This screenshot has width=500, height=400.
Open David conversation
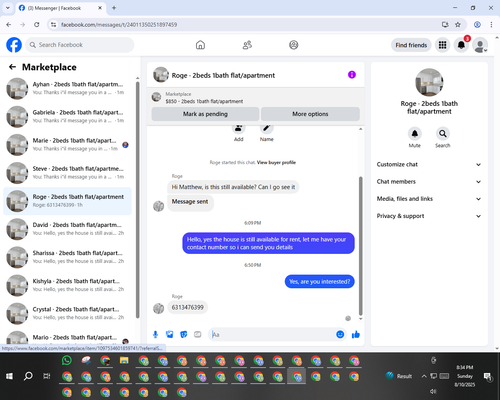[x=67, y=229]
